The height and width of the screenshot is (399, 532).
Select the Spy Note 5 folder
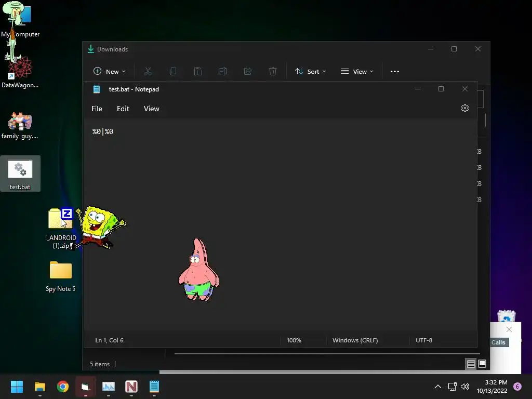click(x=60, y=276)
